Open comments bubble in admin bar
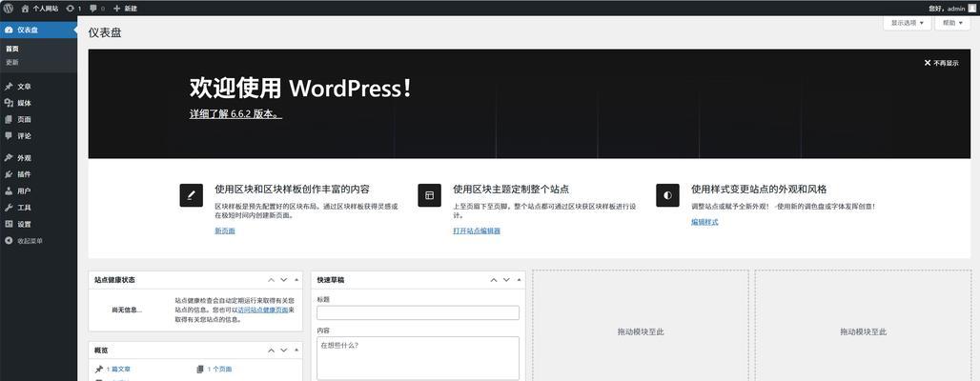 pos(97,9)
